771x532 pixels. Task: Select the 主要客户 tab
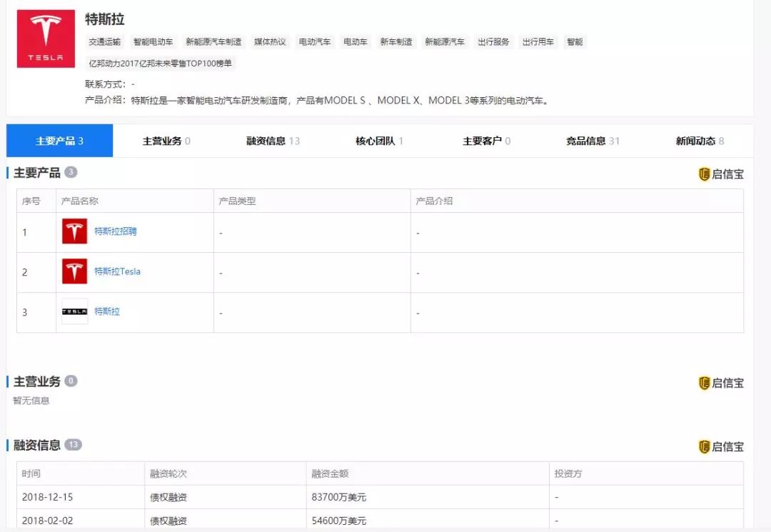(x=486, y=141)
